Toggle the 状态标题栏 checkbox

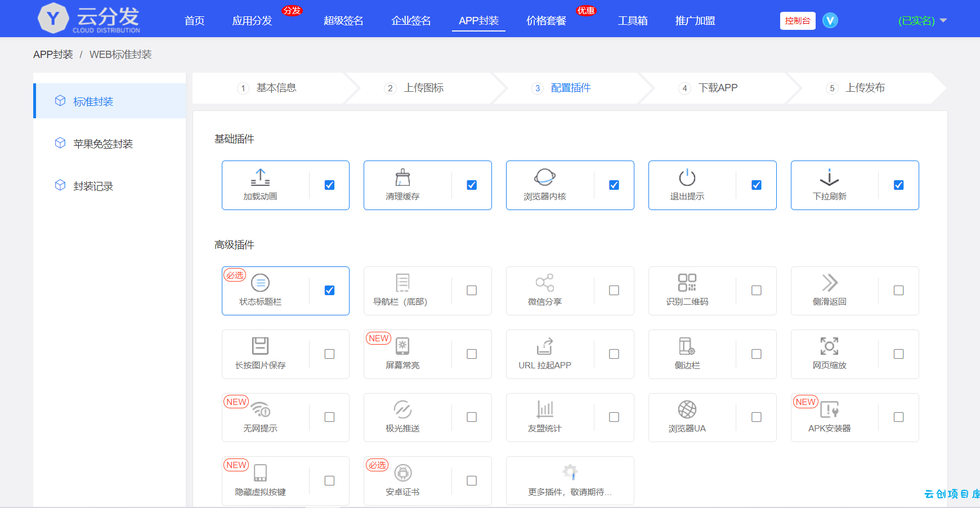(330, 290)
